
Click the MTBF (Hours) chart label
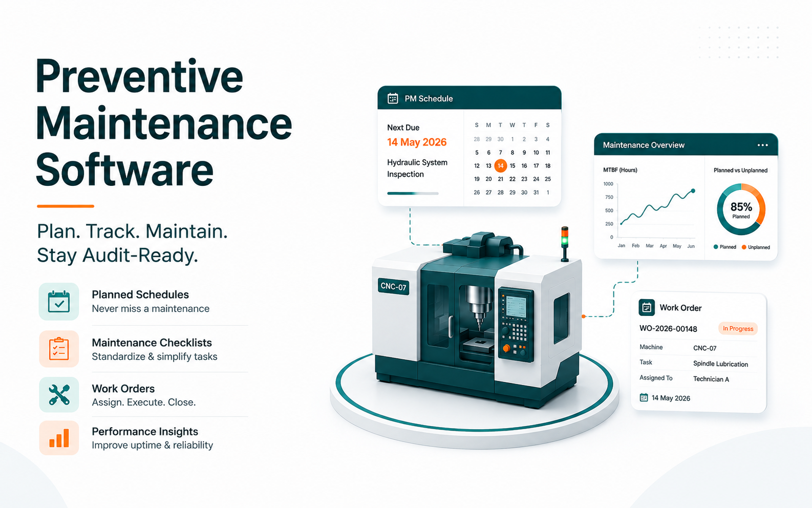pos(620,170)
